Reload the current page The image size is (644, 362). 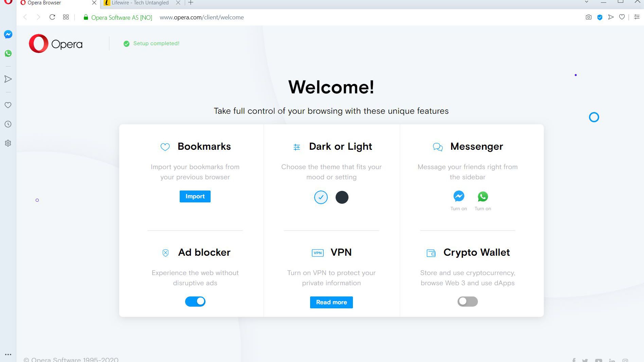click(52, 17)
